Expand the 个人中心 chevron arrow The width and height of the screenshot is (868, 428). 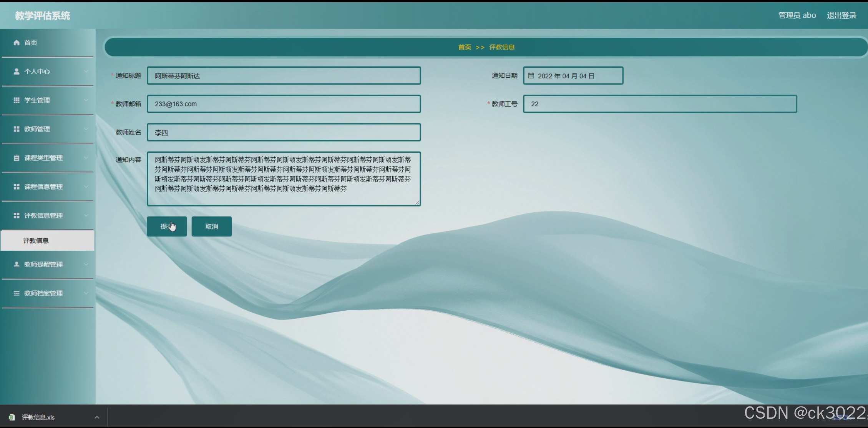coord(86,72)
